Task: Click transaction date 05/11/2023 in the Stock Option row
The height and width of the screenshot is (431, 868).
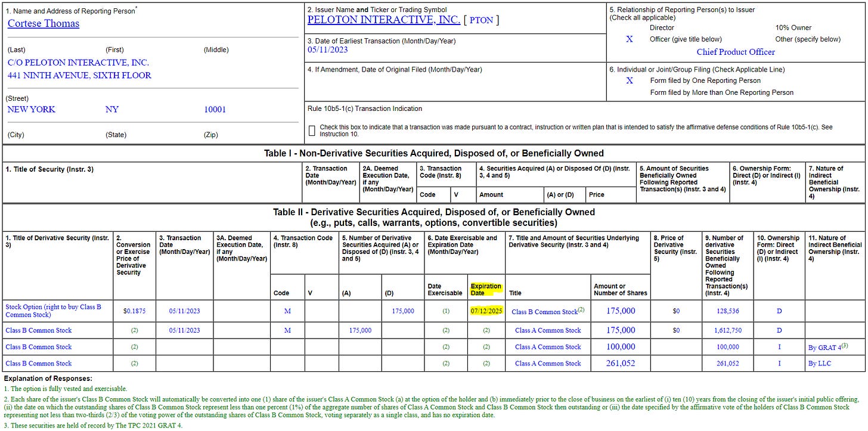Action: pyautogui.click(x=185, y=311)
